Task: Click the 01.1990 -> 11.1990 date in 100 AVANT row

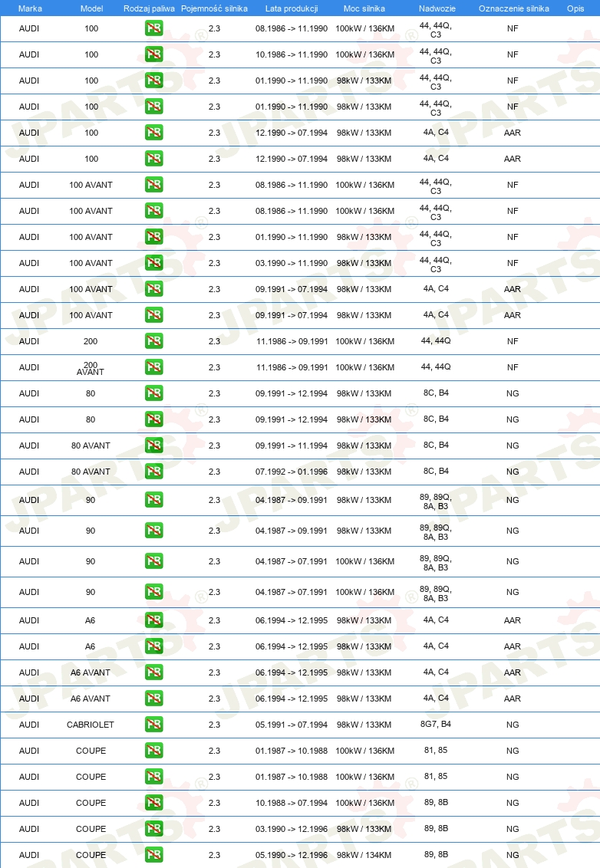Action: [292, 237]
